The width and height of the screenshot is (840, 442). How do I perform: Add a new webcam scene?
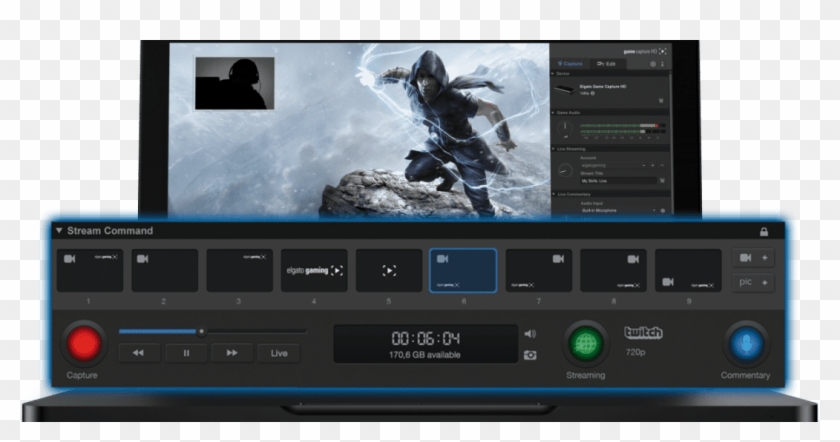coord(753,258)
